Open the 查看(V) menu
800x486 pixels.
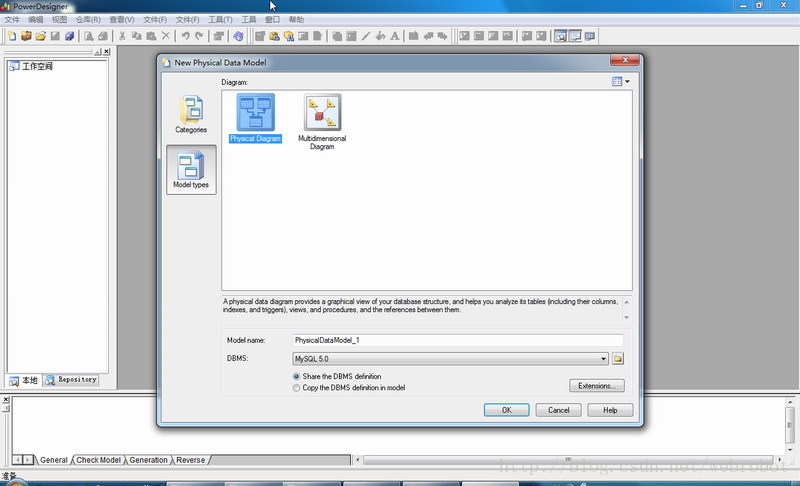pyautogui.click(x=121, y=19)
